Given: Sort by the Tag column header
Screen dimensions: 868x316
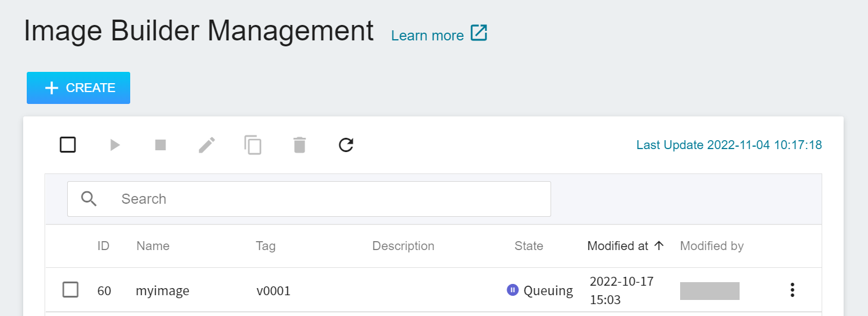Looking at the screenshot, I should tap(266, 246).
